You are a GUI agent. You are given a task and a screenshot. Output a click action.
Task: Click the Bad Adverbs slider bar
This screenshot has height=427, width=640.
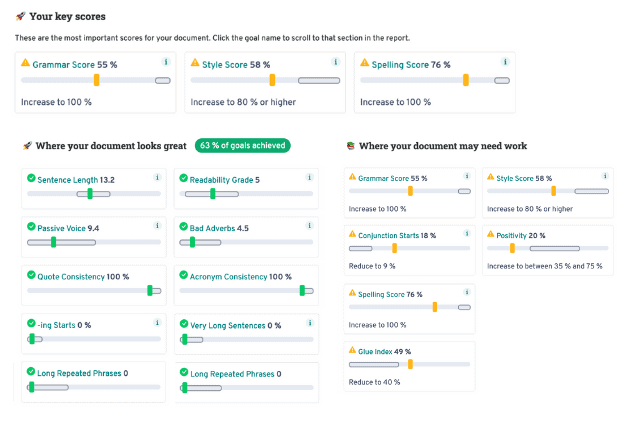(246, 242)
